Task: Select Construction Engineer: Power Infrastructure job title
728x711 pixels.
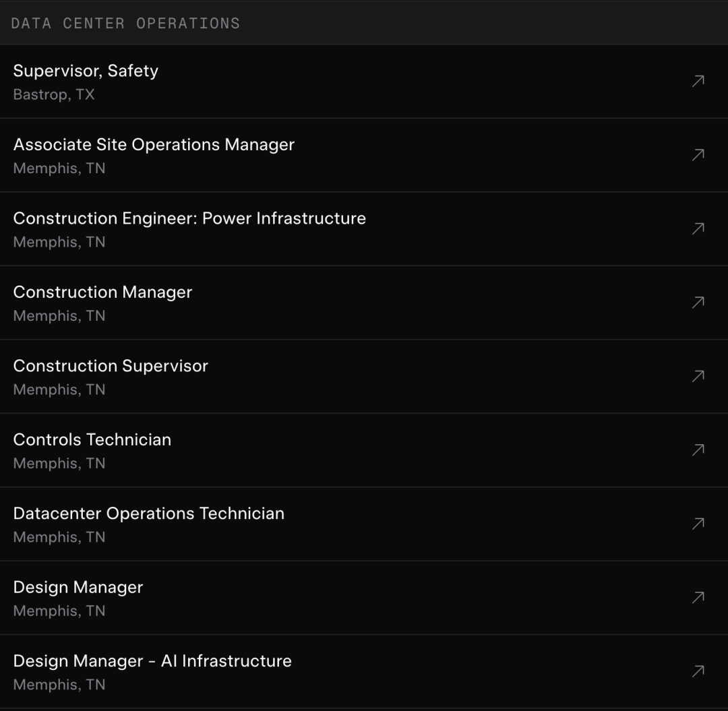Action: tap(189, 218)
